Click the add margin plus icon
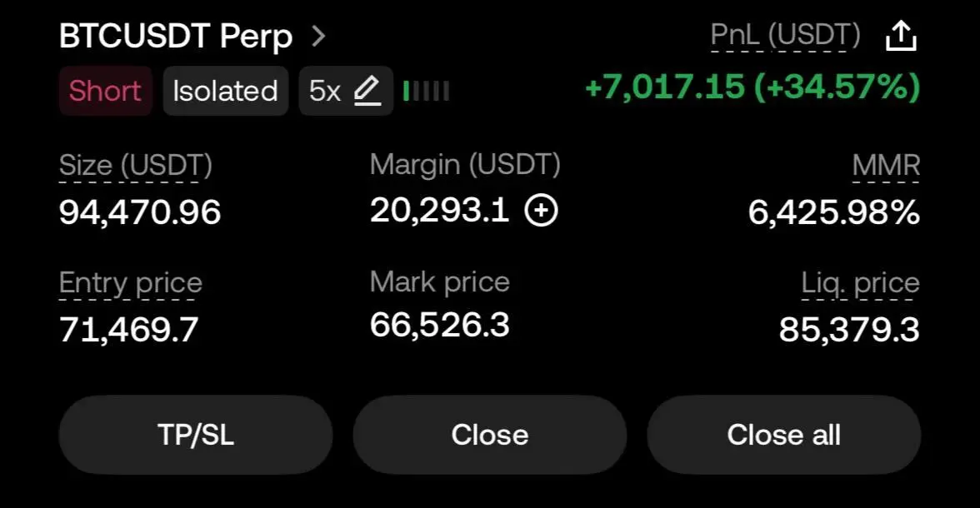 pos(542,210)
